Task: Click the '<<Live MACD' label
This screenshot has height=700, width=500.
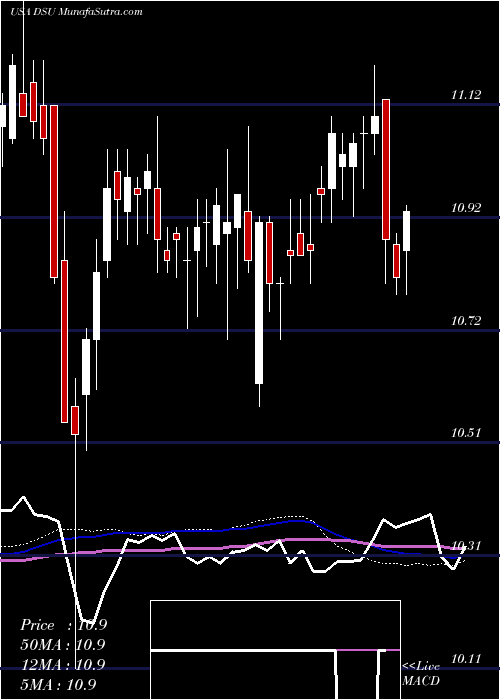Action: [x=421, y=673]
